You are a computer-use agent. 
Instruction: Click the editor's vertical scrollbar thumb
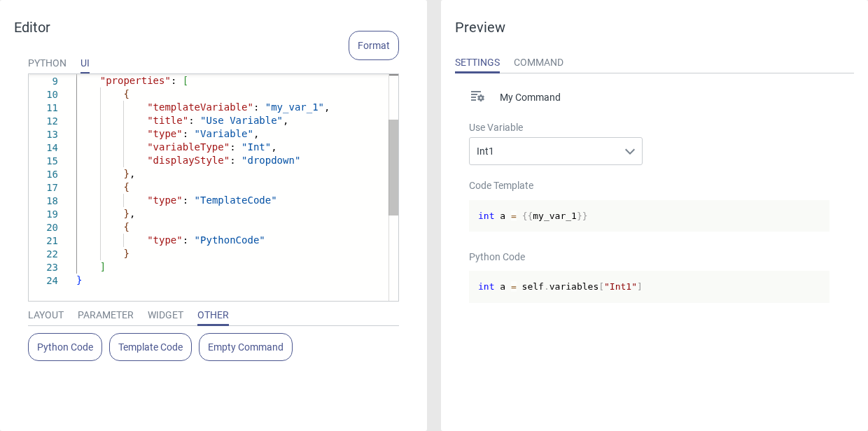[x=393, y=167]
